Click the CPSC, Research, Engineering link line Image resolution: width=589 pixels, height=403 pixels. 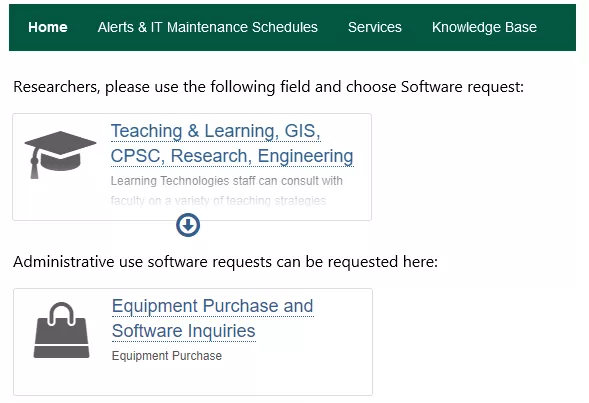[232, 156]
